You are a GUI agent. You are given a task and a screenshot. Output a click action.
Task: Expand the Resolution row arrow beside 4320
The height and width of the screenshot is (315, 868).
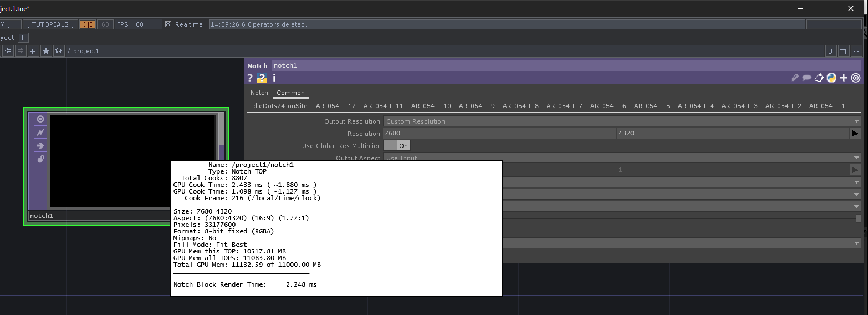point(855,134)
